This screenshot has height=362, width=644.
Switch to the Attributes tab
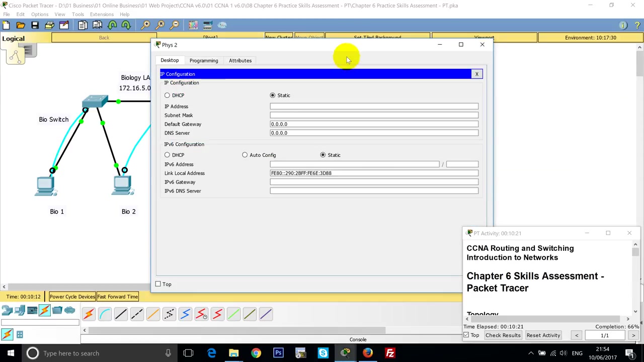[x=240, y=60]
